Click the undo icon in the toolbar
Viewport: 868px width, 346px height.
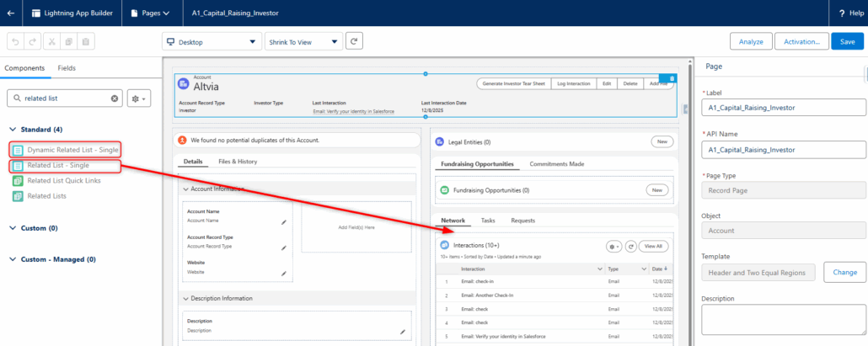coord(14,41)
